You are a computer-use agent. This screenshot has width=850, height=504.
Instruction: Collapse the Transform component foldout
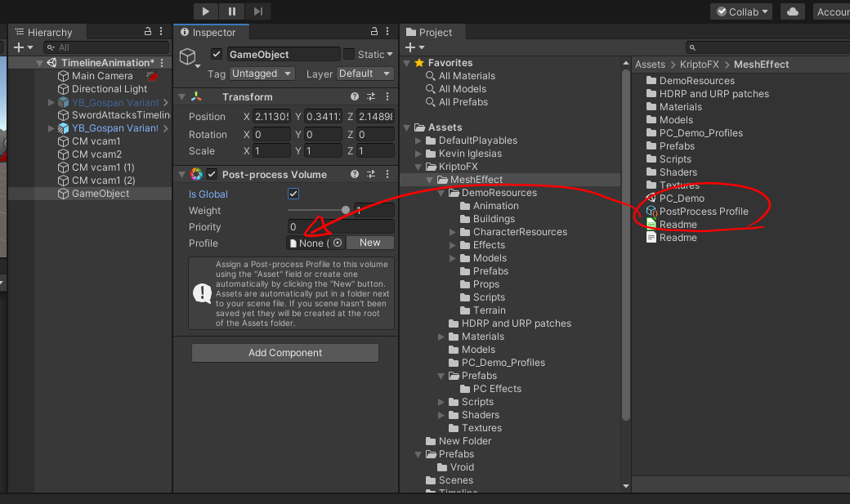pyautogui.click(x=181, y=96)
